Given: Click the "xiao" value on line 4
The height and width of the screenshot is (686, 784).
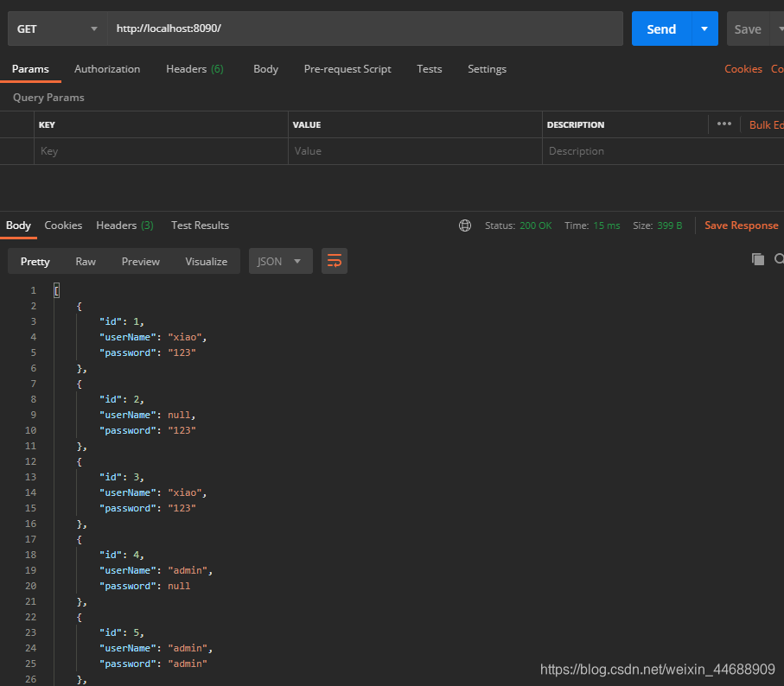Looking at the screenshot, I should tap(184, 337).
